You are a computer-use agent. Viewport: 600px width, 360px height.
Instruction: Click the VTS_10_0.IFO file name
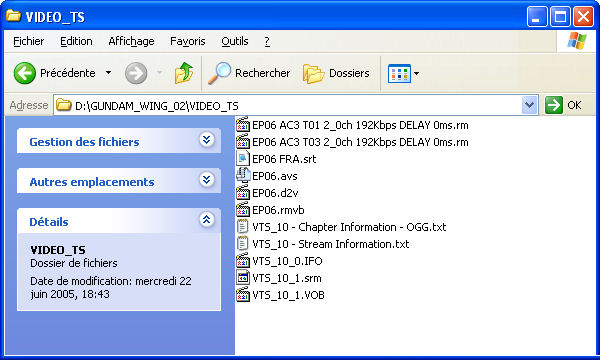click(x=287, y=261)
